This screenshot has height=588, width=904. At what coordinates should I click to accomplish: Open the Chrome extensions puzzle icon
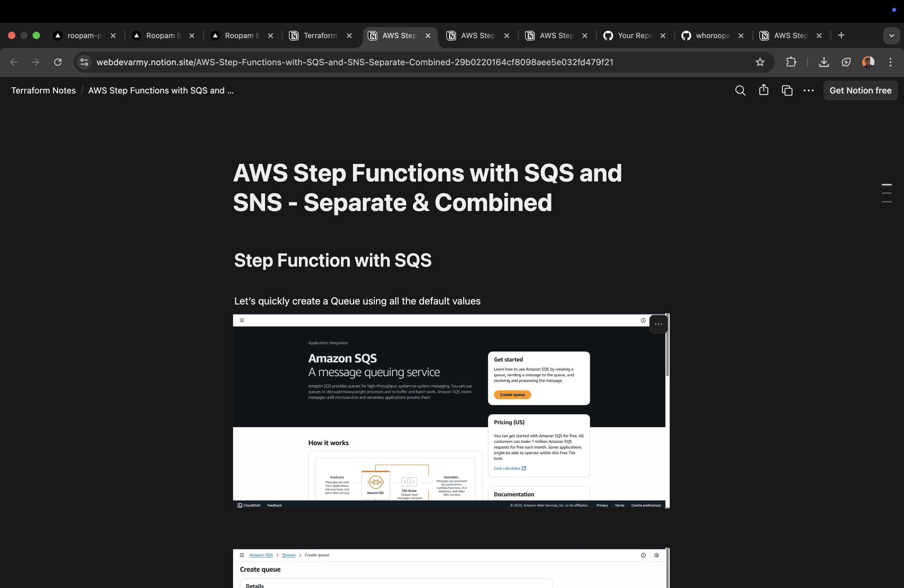point(791,62)
